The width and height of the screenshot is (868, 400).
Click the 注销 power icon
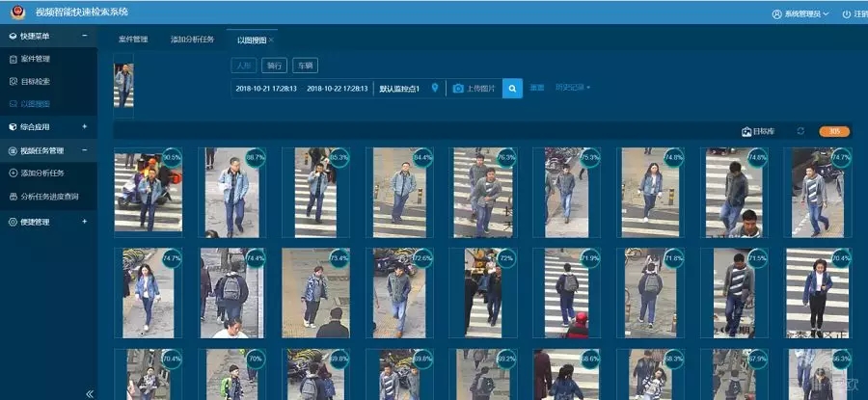847,14
